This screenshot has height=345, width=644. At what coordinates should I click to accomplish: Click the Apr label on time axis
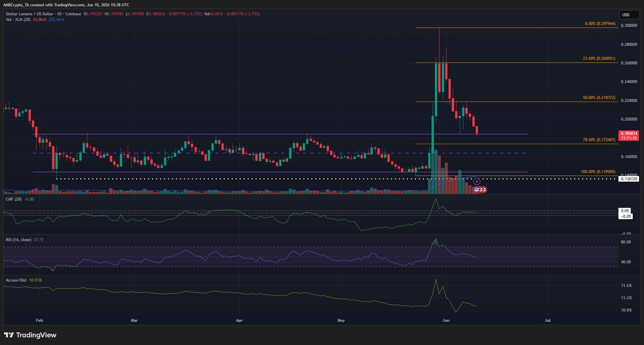239,320
